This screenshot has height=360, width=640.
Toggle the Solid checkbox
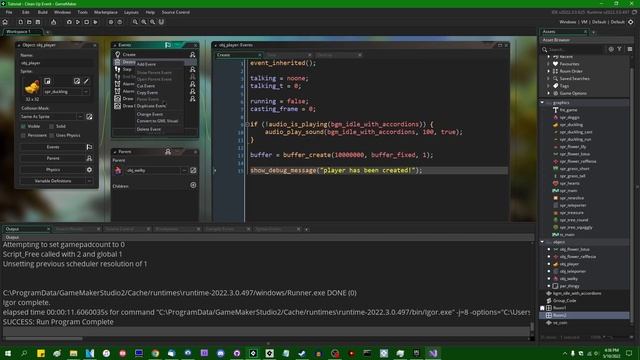pos(51,127)
